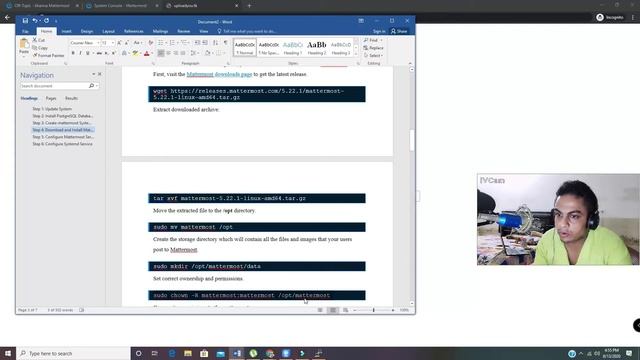640x360 pixels.
Task: Switch to the Review ribbon tab
Action: 183,31
